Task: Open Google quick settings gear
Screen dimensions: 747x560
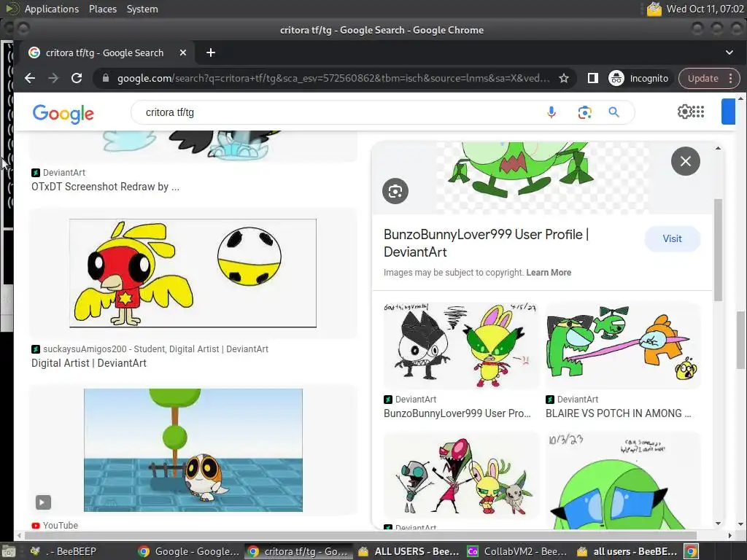Action: tap(684, 112)
